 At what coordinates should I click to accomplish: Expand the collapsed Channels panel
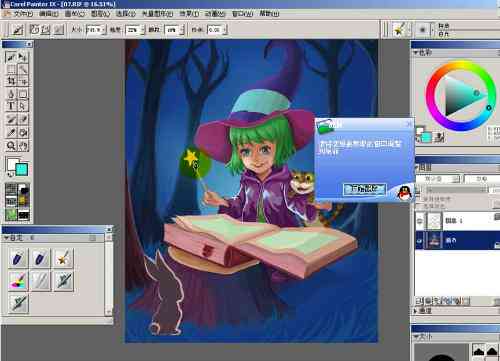[x=416, y=310]
